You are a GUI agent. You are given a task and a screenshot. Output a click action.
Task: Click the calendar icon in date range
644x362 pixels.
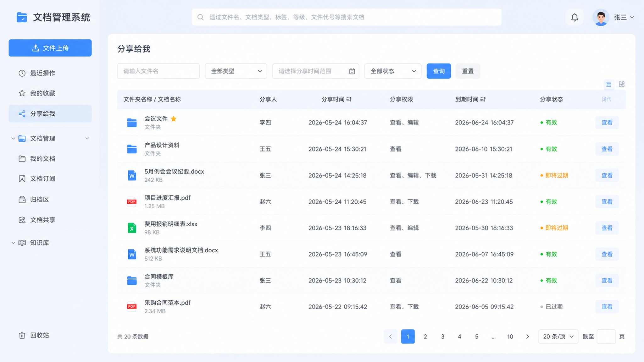click(x=352, y=71)
